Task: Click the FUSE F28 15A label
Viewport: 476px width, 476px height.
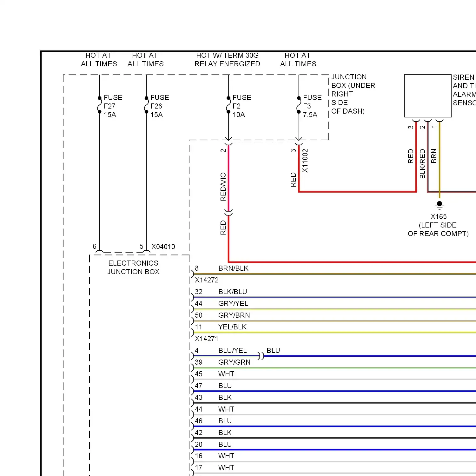Action: 160,106
